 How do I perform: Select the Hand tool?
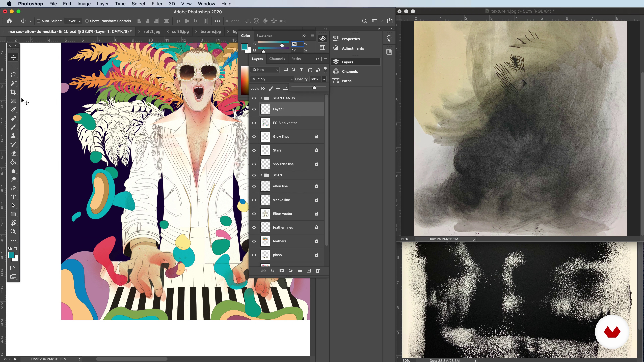[13, 223]
